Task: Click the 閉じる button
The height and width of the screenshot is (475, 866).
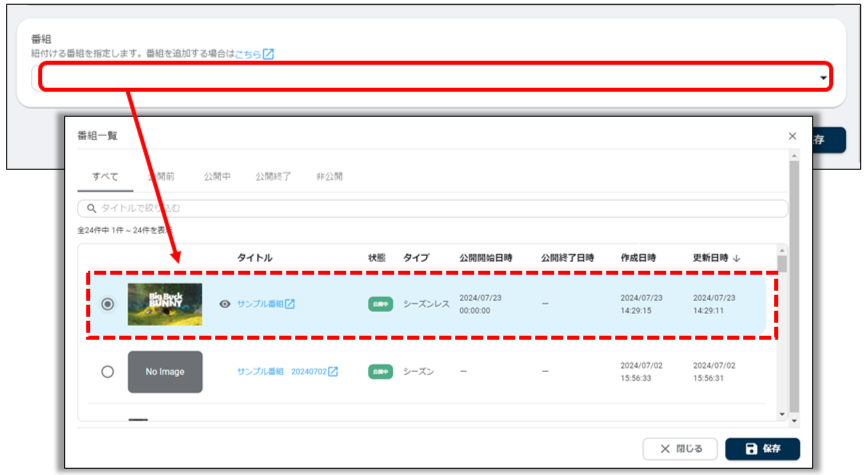Action: point(679,449)
